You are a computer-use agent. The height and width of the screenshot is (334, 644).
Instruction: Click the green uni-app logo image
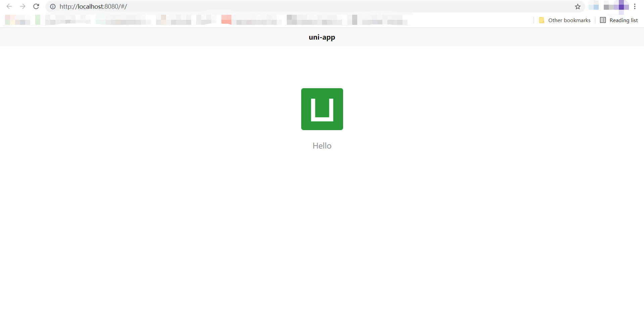322,109
